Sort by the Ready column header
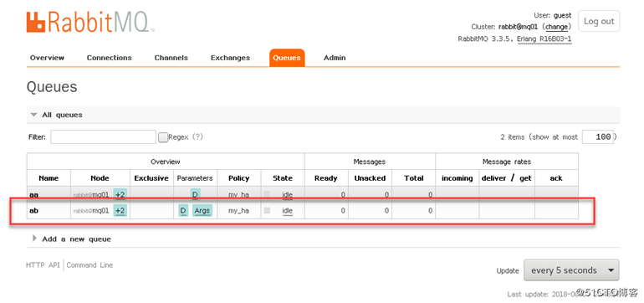This screenshot has width=644, height=303. click(326, 178)
